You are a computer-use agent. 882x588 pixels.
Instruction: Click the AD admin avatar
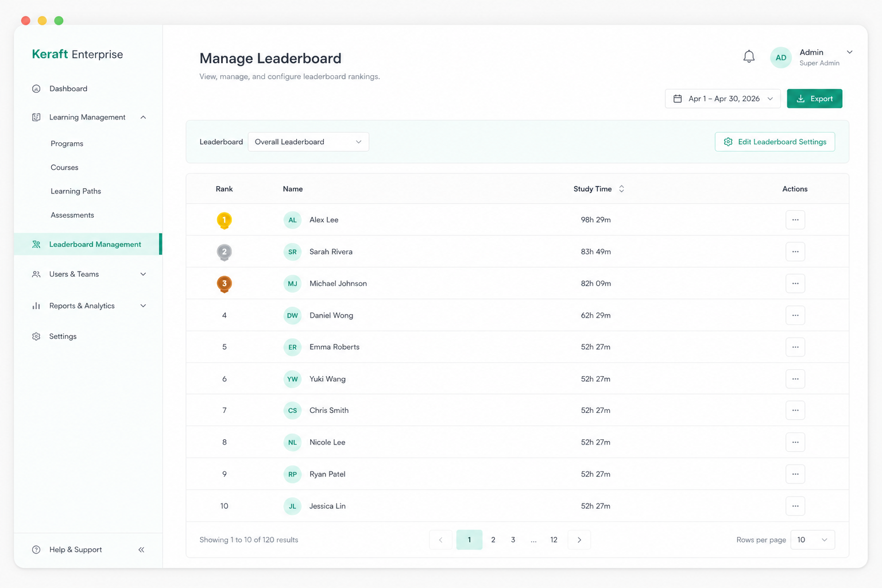[x=780, y=57]
